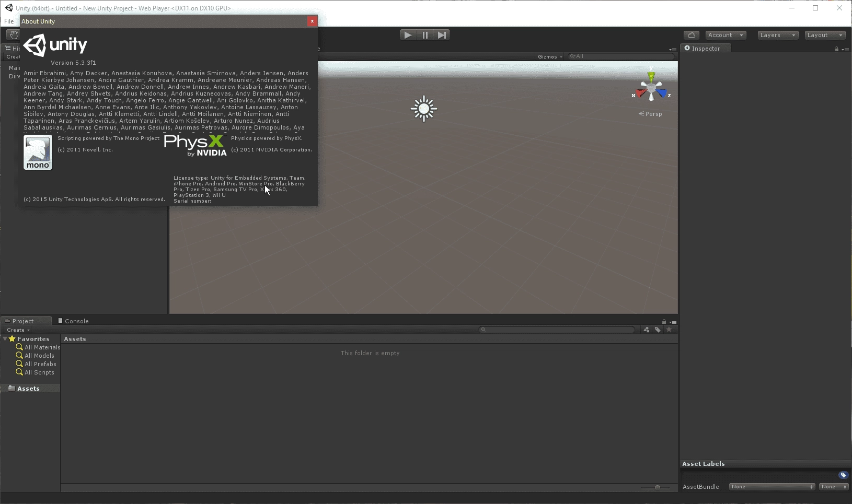Click the Step frame button

click(442, 35)
